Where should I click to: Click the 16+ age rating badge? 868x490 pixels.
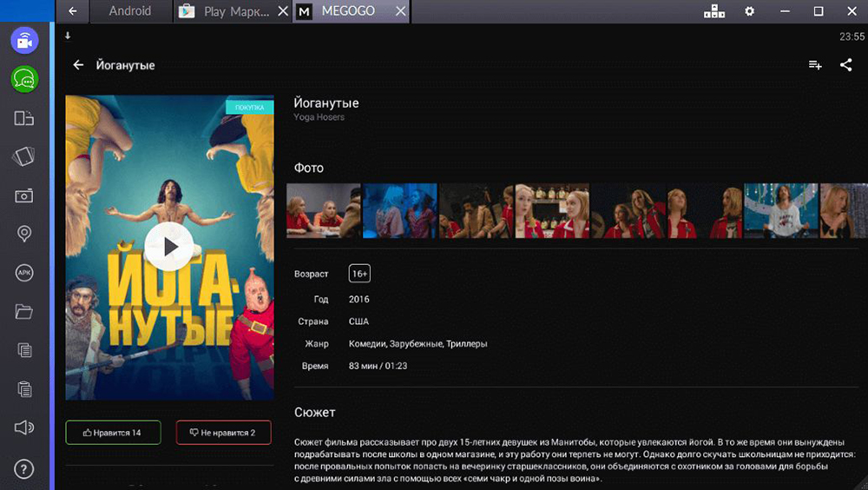point(360,274)
